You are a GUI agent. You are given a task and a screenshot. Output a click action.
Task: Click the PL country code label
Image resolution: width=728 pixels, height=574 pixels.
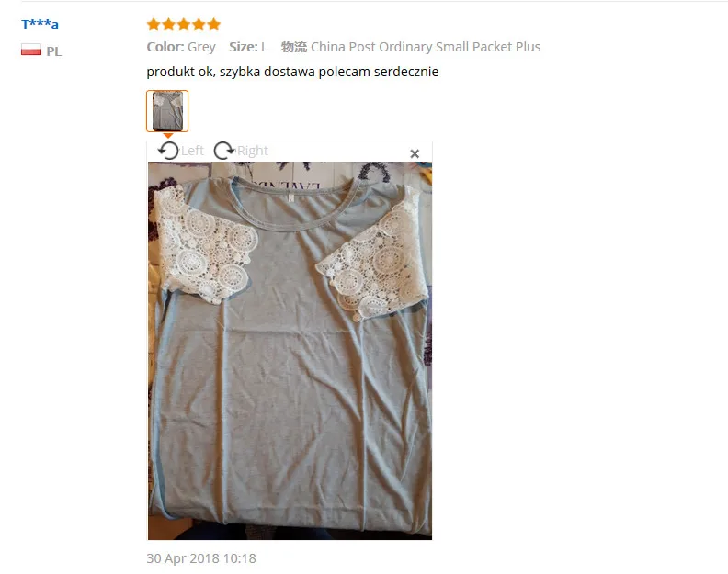54,51
